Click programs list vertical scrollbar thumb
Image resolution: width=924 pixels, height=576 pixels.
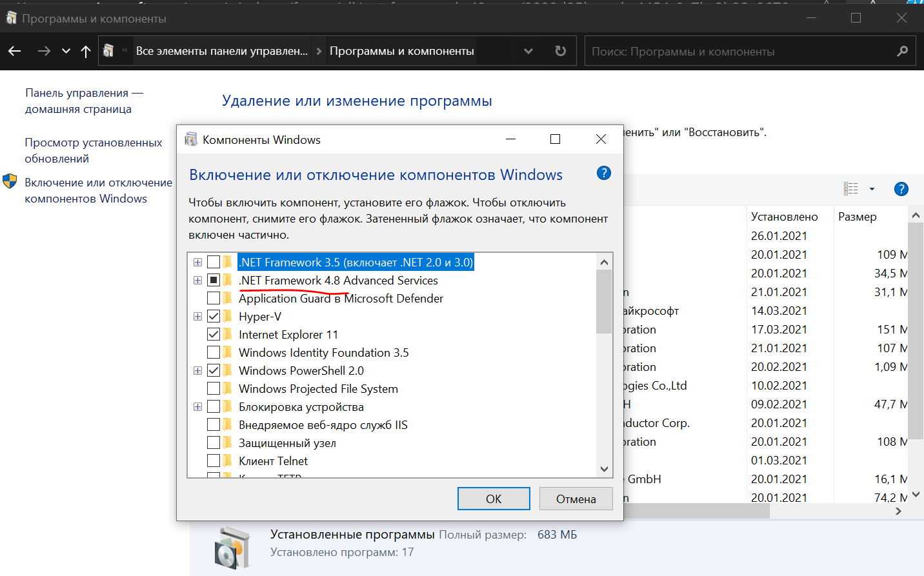point(916,330)
